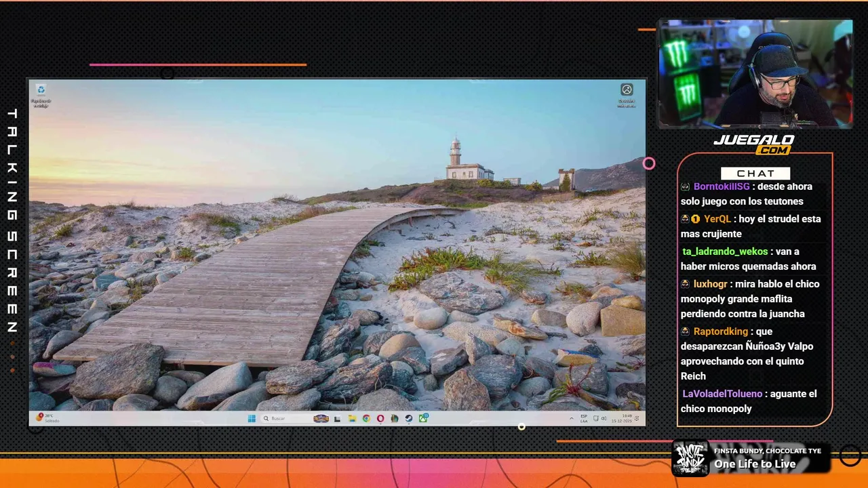The width and height of the screenshot is (868, 488).
Task: Click the message mentioning quinto Reich
Action: pyautogui.click(x=747, y=354)
